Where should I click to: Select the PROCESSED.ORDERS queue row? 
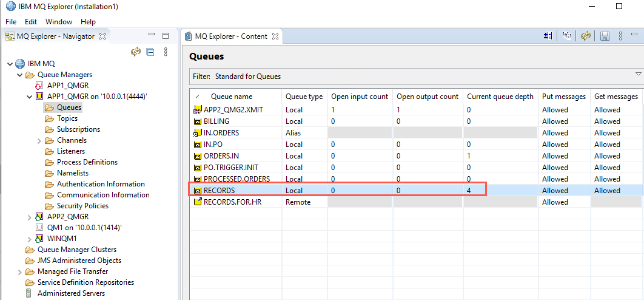tap(417, 179)
